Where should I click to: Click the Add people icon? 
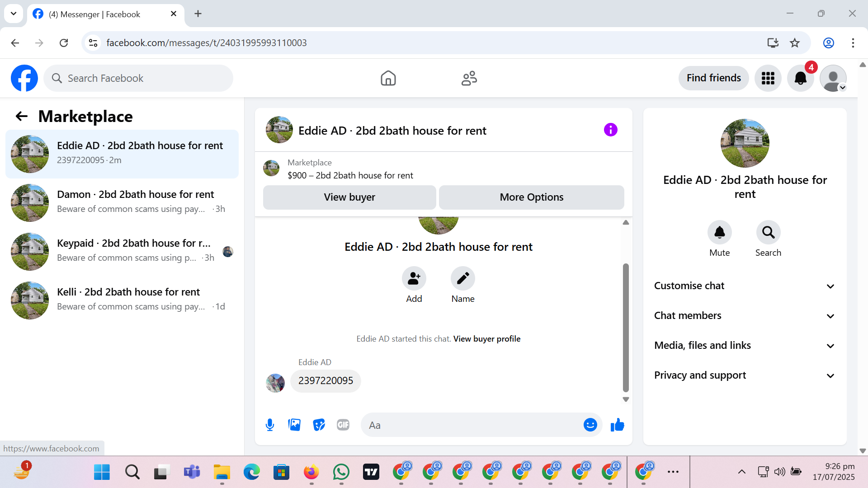tap(414, 278)
